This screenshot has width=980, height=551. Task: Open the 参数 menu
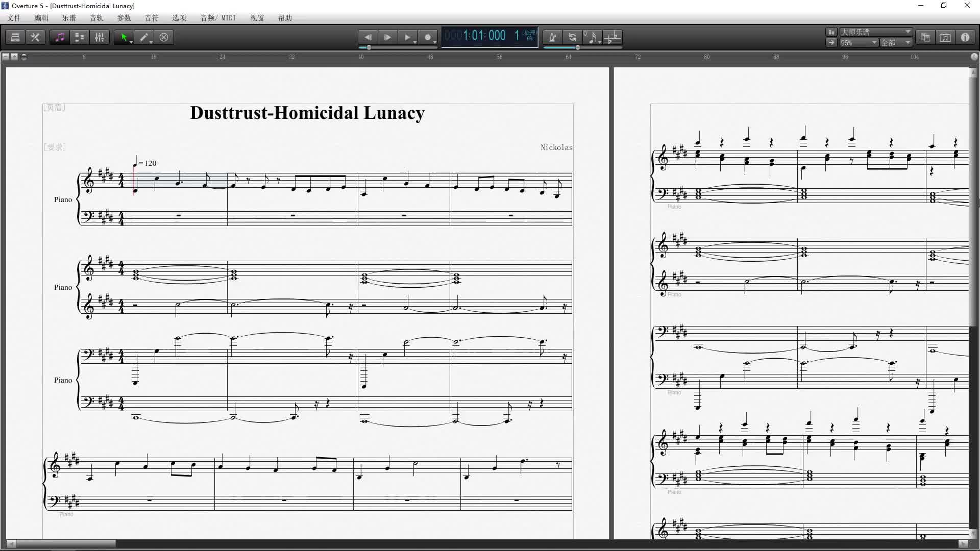pos(124,18)
